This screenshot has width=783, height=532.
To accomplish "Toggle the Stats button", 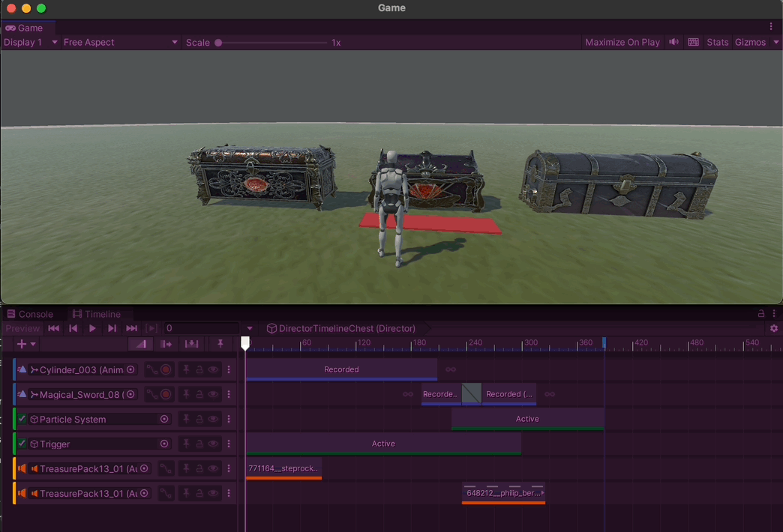I will [x=717, y=43].
